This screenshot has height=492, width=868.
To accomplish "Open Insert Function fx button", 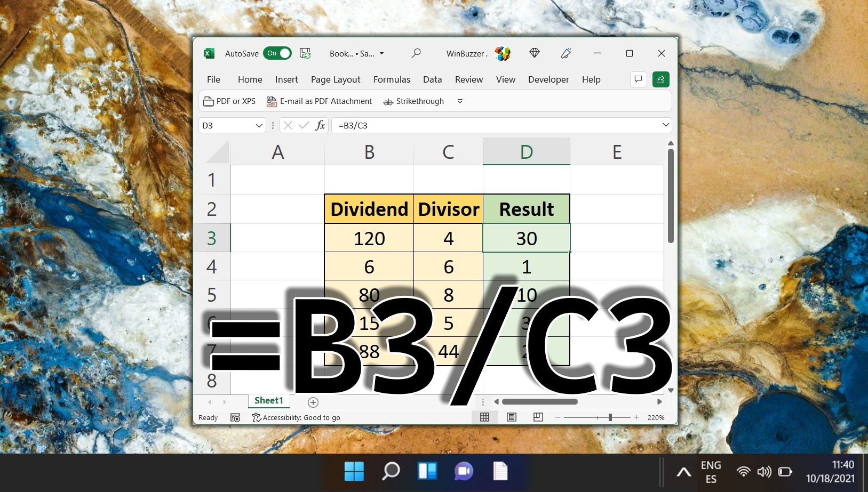I will point(320,125).
